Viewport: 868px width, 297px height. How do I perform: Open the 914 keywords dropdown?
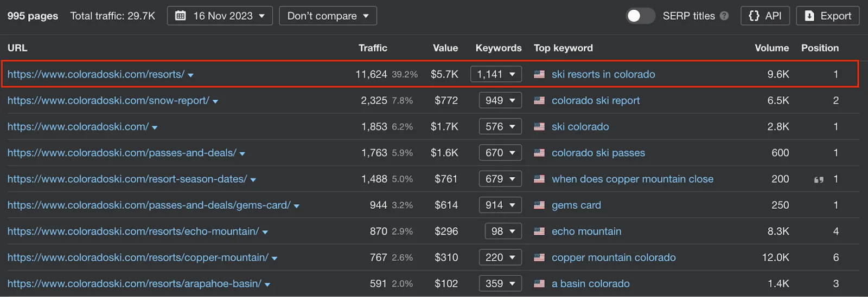pyautogui.click(x=500, y=205)
